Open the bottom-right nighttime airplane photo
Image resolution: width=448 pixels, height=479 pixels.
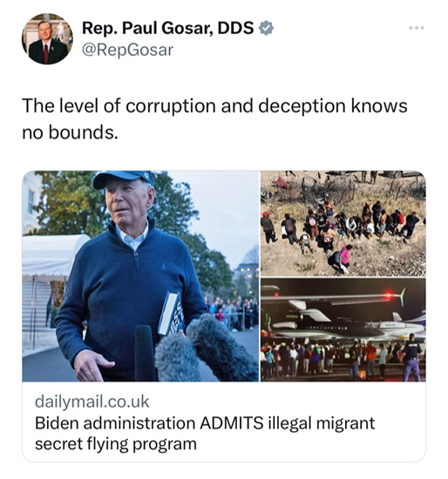tap(343, 330)
